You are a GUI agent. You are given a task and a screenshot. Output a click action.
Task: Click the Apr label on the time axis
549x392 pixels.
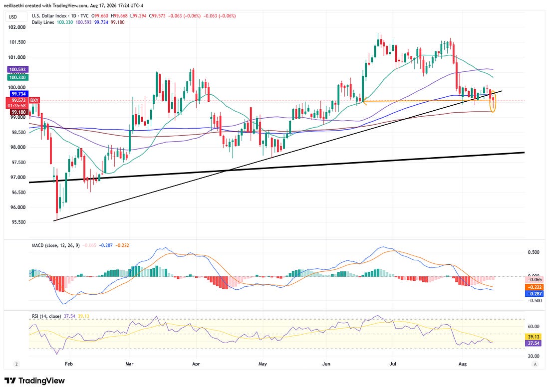196,364
